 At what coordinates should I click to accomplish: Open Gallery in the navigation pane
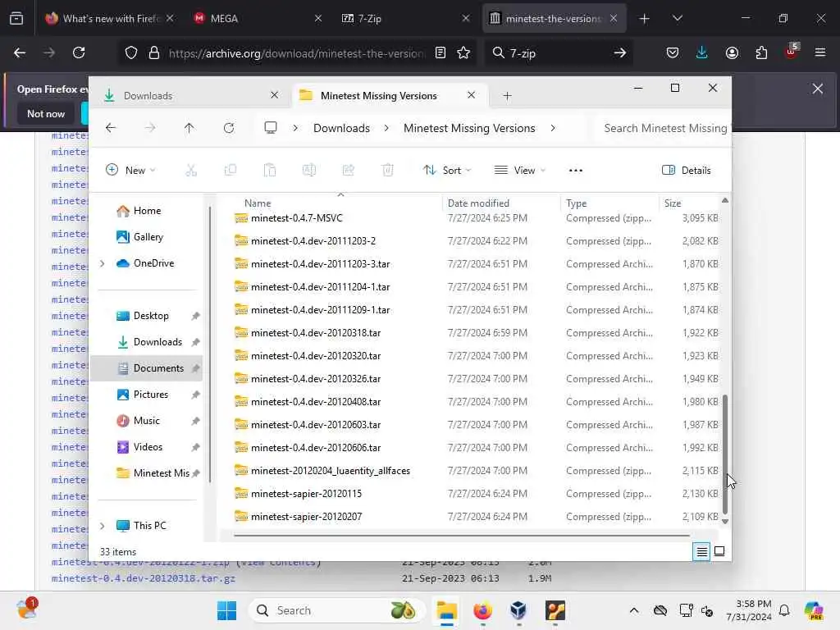(148, 237)
